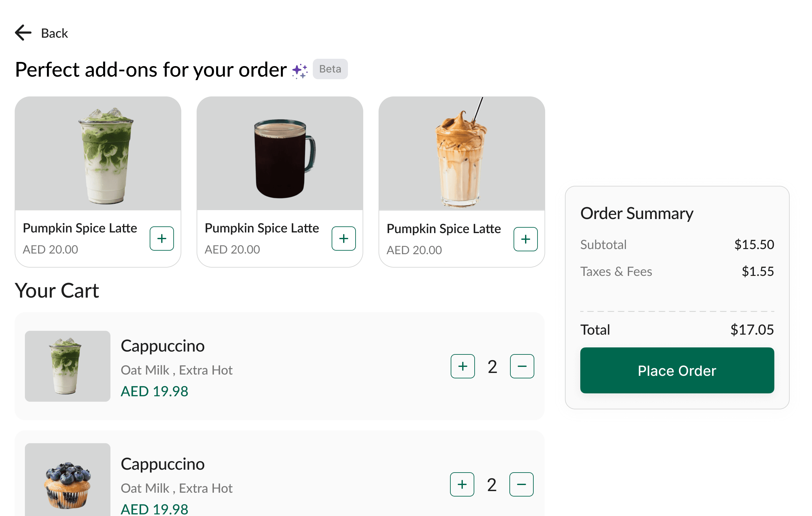Select the first Cappuccino title in the cart

[162, 345]
